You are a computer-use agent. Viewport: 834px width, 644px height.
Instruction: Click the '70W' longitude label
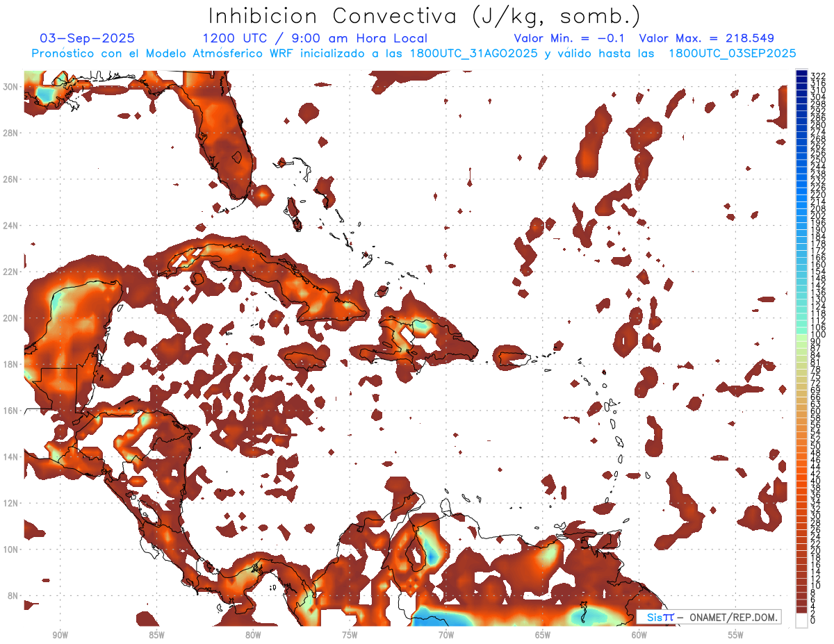(x=446, y=635)
